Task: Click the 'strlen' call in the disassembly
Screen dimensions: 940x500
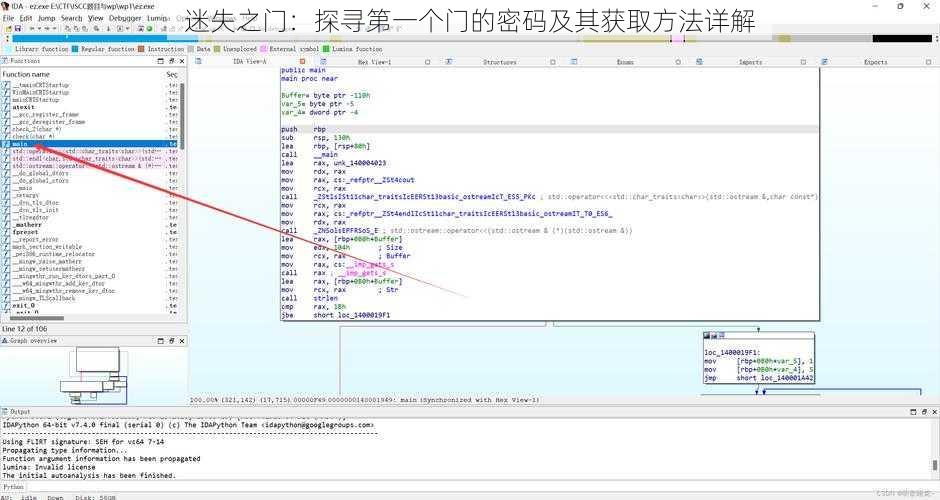Action: [x=326, y=298]
